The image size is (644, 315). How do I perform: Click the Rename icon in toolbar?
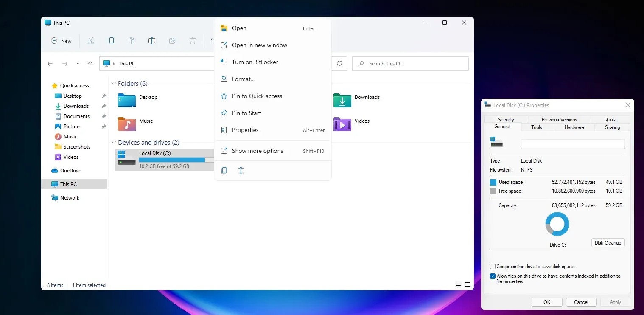(151, 41)
